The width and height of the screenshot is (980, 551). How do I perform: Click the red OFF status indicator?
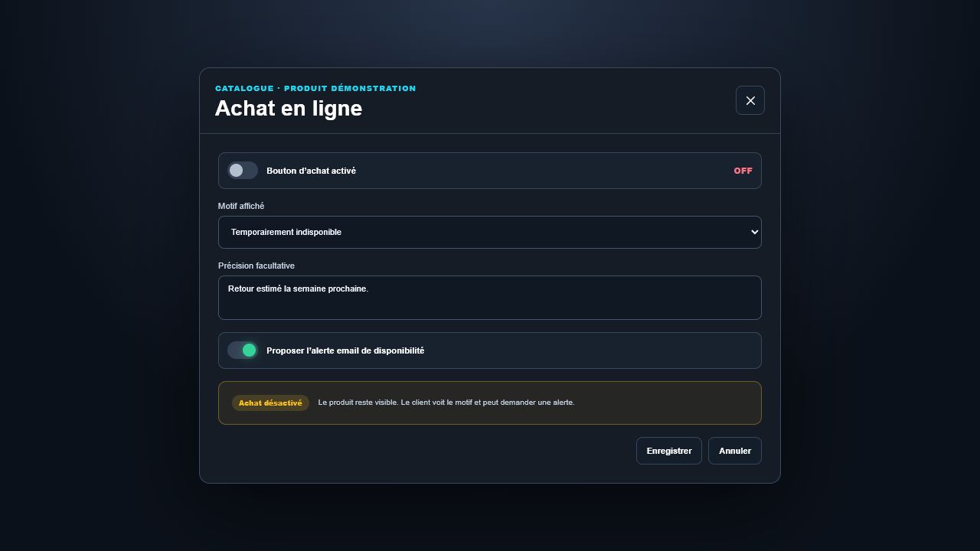tap(743, 171)
